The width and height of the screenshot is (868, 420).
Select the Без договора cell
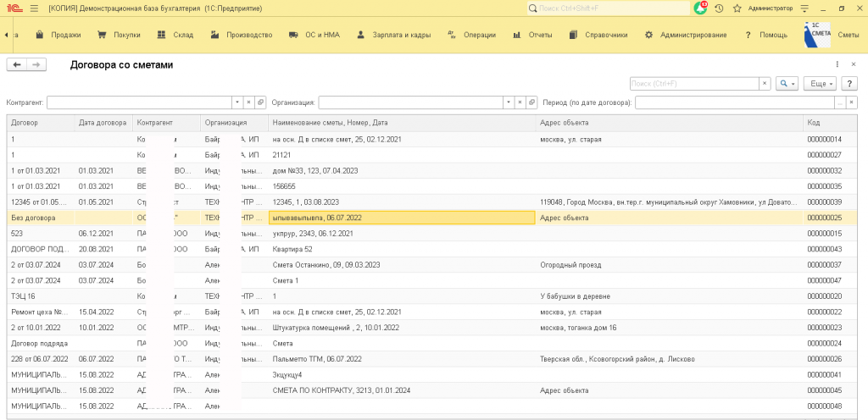click(x=41, y=218)
